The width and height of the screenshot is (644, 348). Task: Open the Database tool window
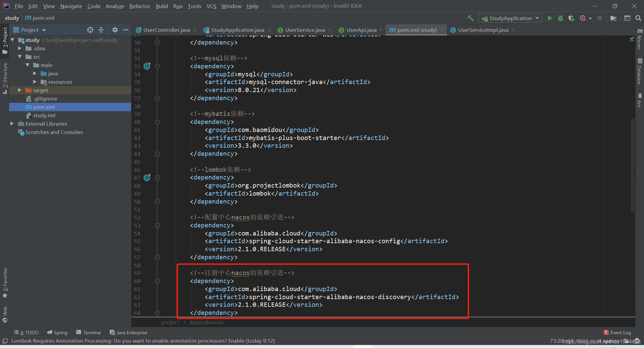640,71
